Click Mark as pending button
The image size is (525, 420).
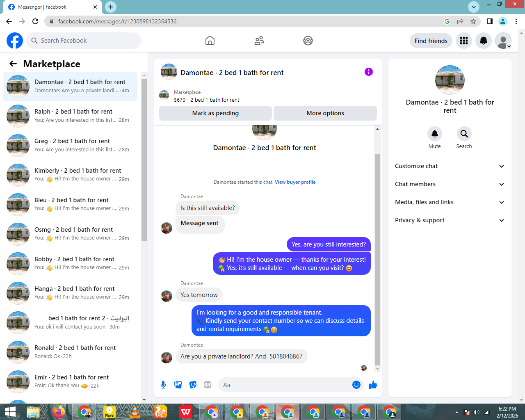pyautogui.click(x=215, y=113)
